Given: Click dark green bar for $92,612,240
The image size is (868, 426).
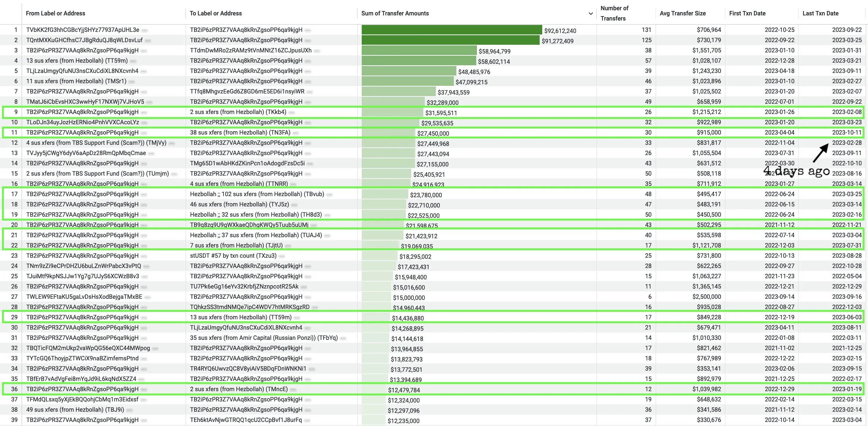Looking at the screenshot, I should 452,30.
